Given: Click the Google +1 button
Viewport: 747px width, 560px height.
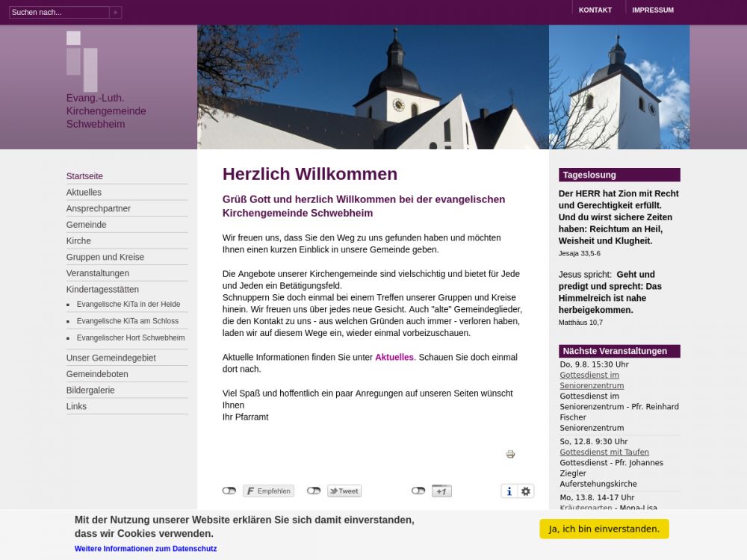Looking at the screenshot, I should pyautogui.click(x=441, y=491).
